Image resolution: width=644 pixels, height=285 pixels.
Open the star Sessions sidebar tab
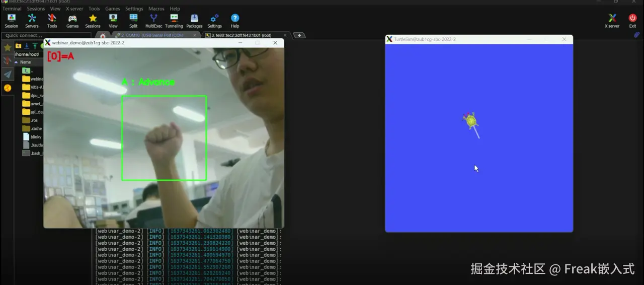(8, 48)
